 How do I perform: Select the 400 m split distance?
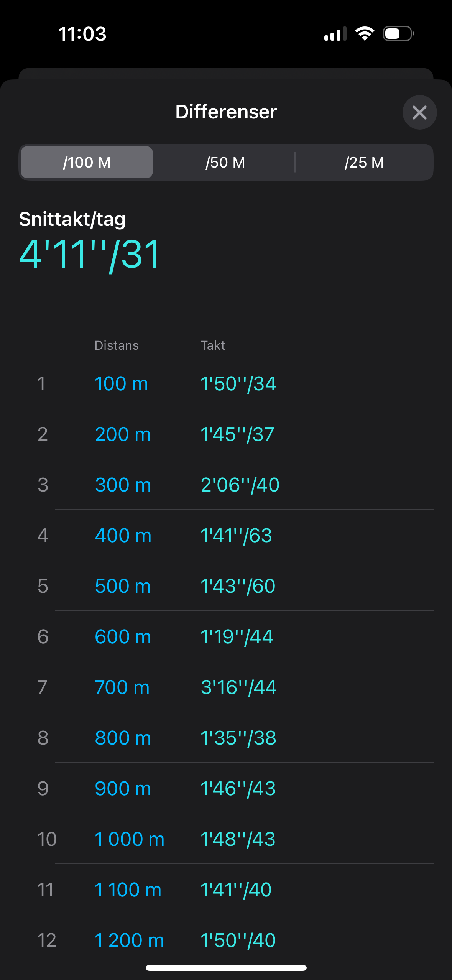pyautogui.click(x=123, y=535)
